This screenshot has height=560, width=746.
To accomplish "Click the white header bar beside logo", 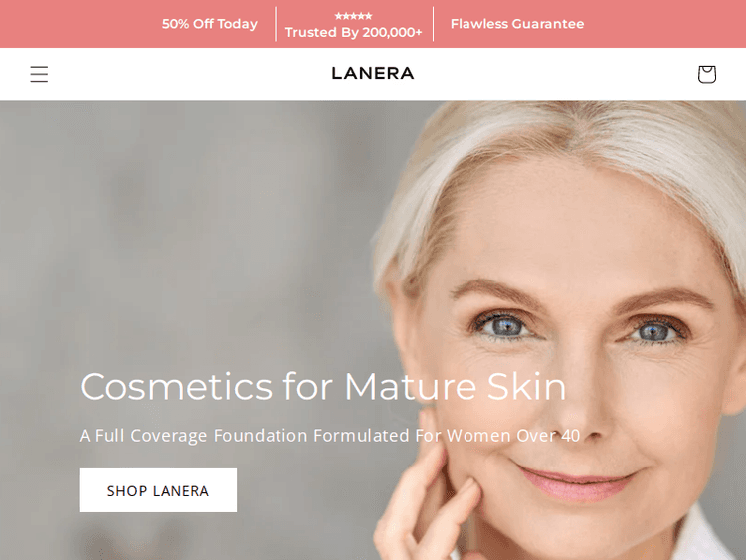I will point(190,74).
